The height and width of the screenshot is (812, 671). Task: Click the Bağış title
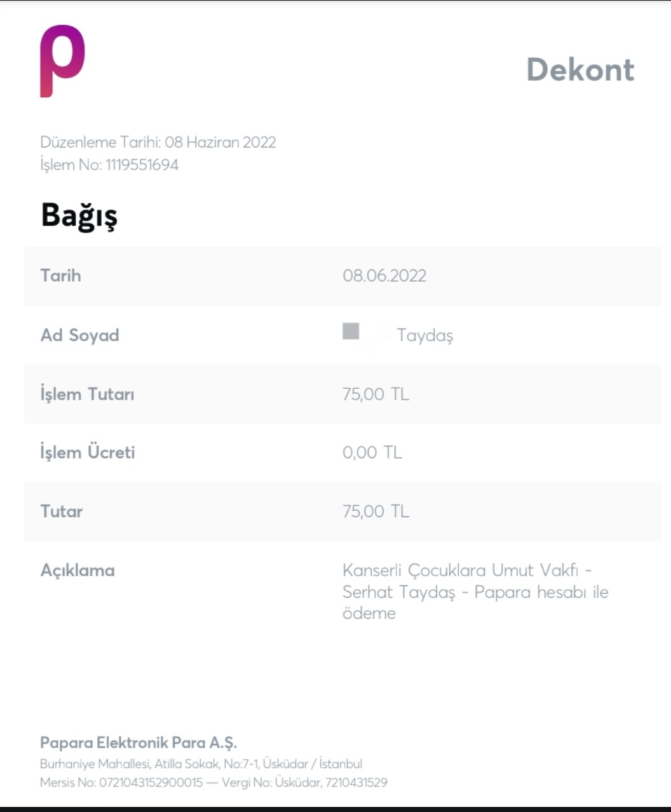click(x=79, y=216)
